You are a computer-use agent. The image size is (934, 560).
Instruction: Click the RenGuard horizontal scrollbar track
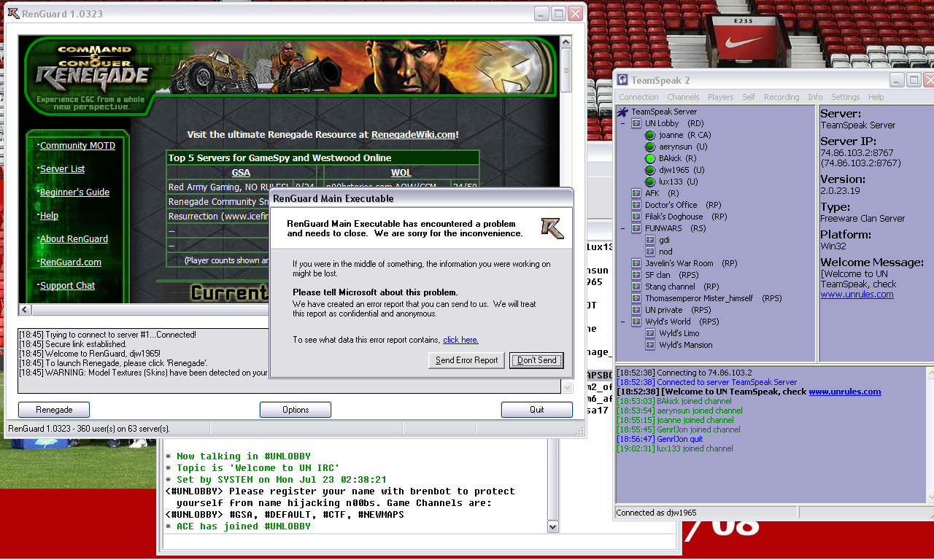(x=146, y=310)
